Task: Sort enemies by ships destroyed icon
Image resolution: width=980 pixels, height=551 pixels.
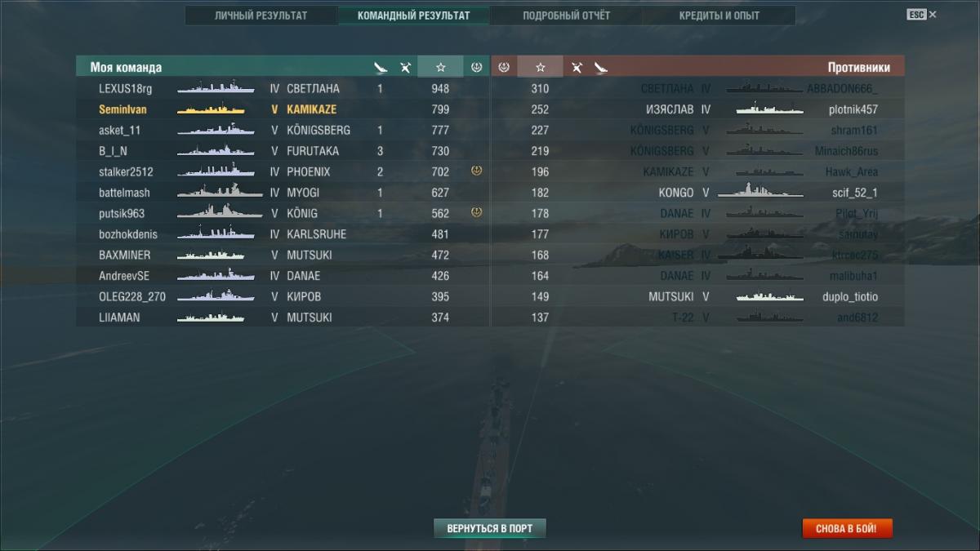Action: [x=601, y=67]
